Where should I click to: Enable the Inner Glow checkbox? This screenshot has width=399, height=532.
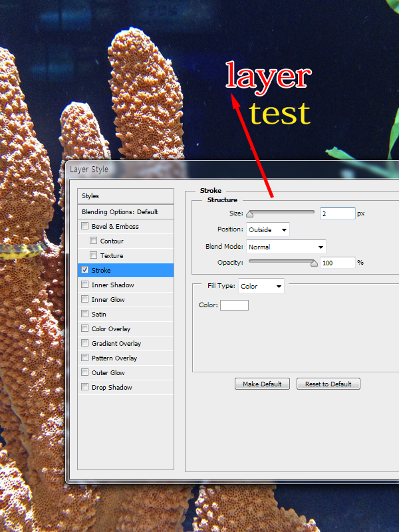coord(85,299)
